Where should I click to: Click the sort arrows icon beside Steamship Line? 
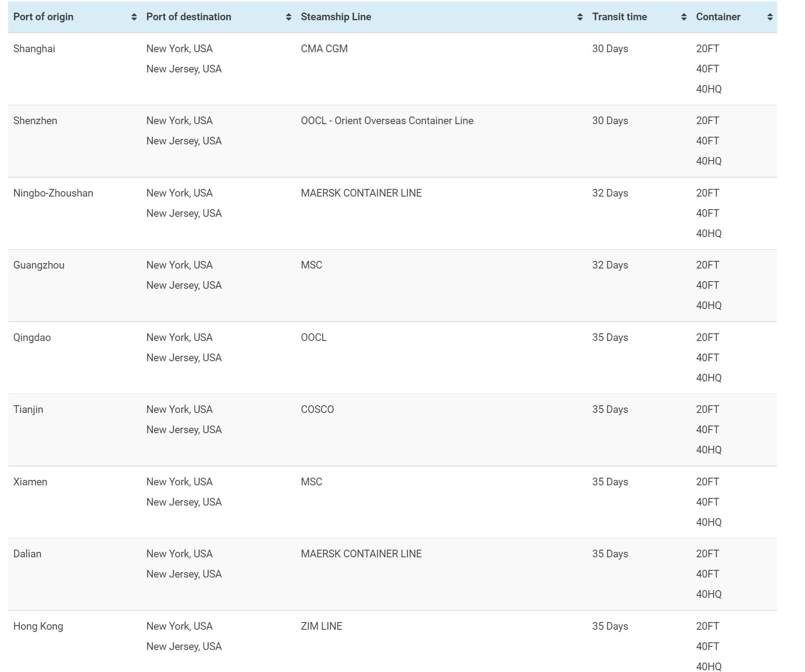580,17
